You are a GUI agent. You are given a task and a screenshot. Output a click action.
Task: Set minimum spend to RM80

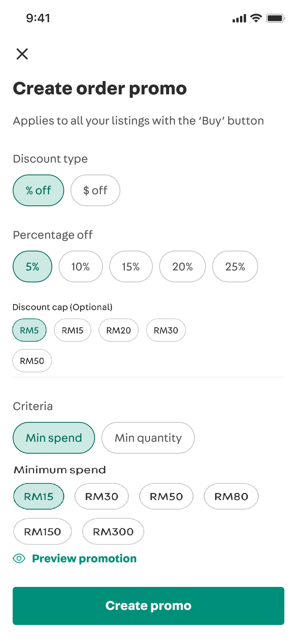[x=231, y=496]
